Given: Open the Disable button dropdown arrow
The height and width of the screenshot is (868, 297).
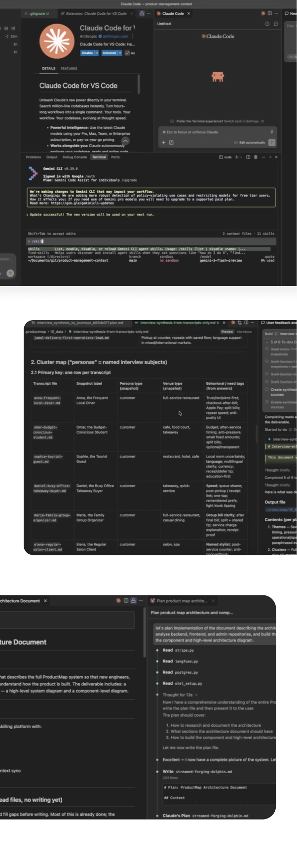Looking at the screenshot, I should tap(97, 53).
